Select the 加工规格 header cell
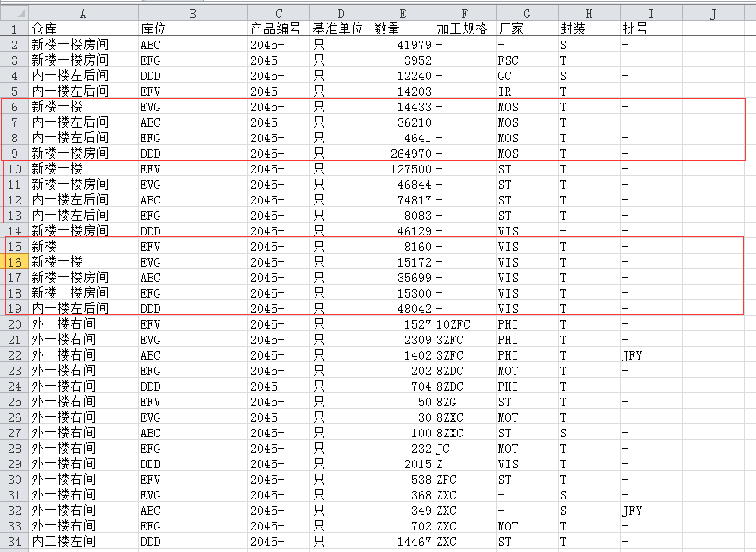The image size is (756, 552). (464, 28)
